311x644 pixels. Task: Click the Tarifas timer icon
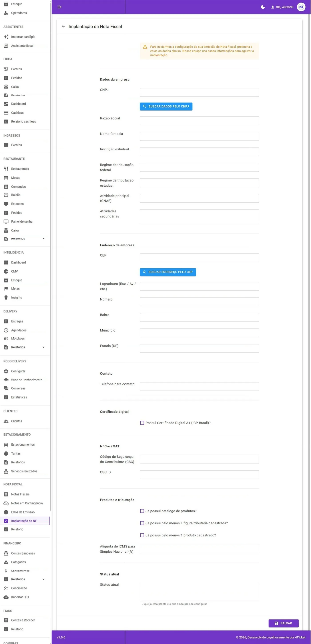click(6, 453)
